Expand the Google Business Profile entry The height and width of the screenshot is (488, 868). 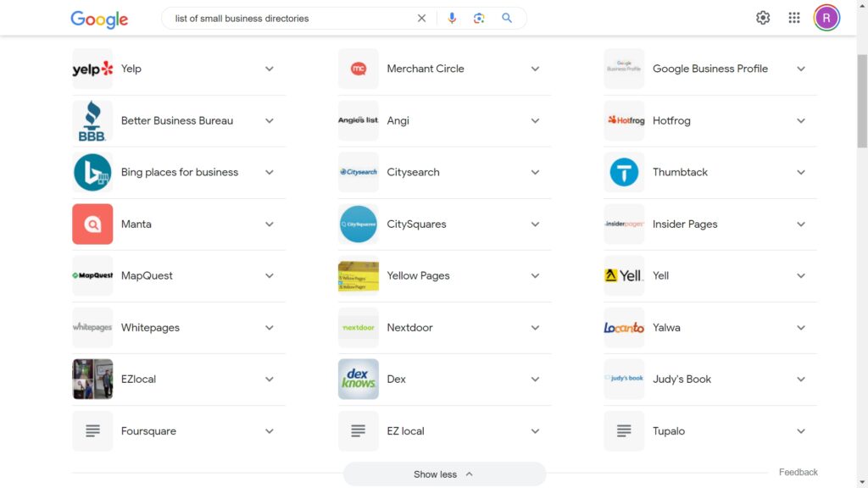[801, 68]
